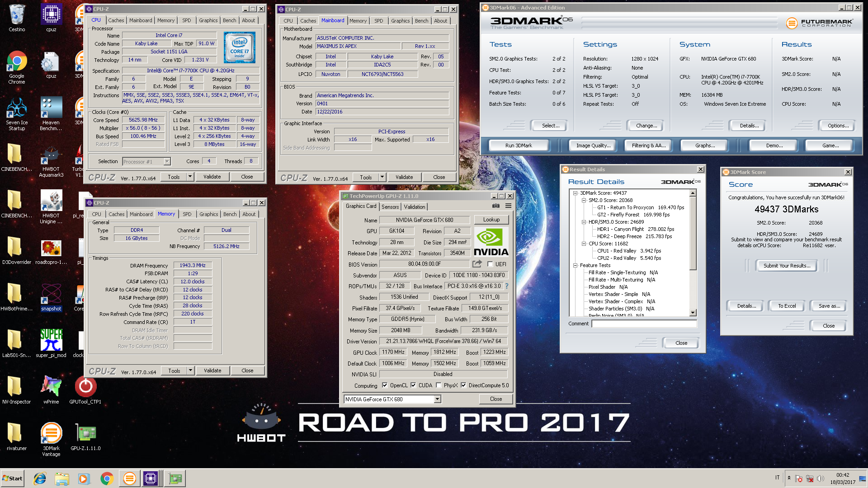This screenshot has width=868, height=488.
Task: Open wPrime desktop icon
Action: coord(51,389)
